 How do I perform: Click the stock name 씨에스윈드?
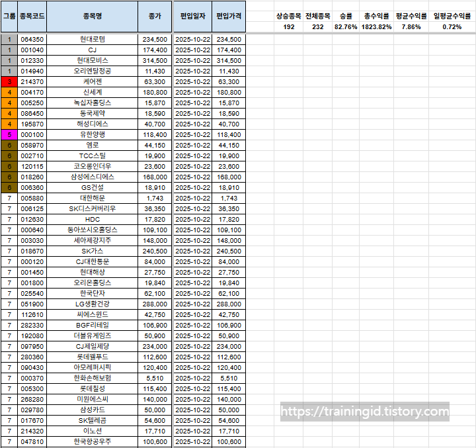[93, 315]
